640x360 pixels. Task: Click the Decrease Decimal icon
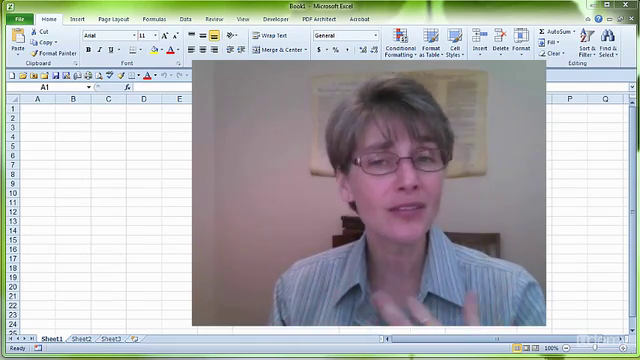[x=374, y=50]
